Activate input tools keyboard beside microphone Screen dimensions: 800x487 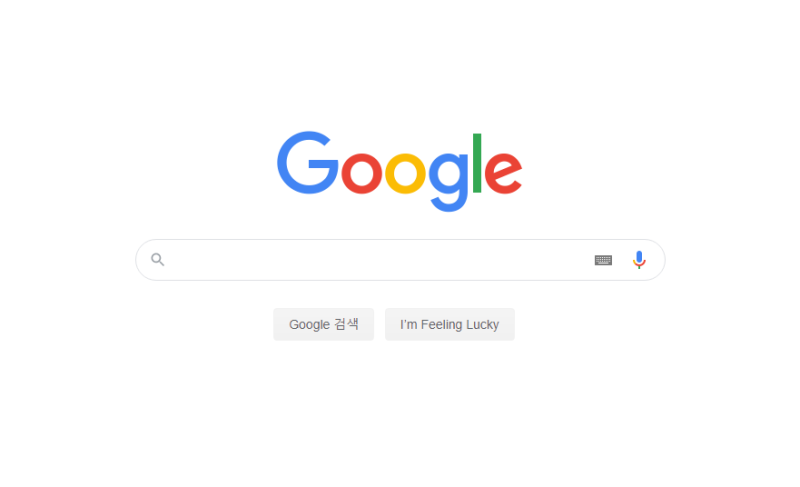coord(603,260)
